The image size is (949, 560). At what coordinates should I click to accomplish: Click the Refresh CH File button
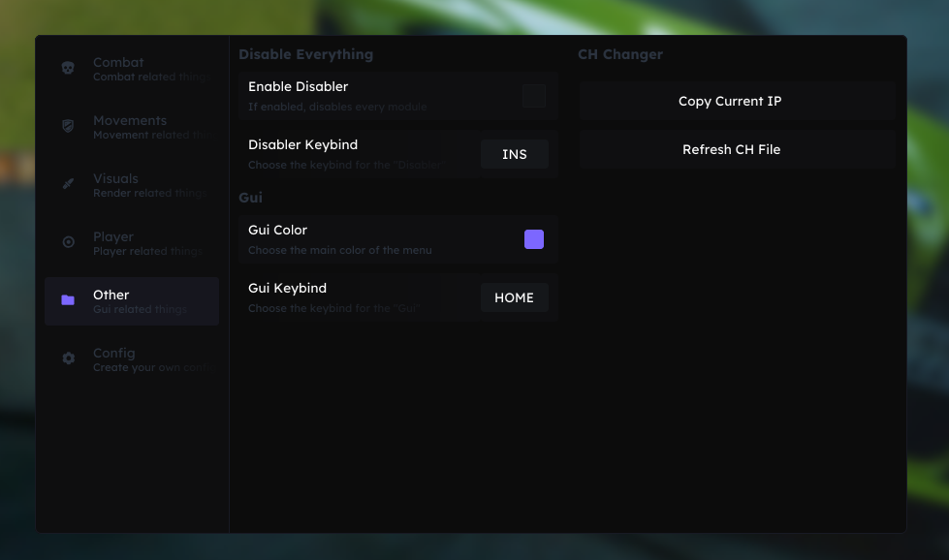click(731, 150)
